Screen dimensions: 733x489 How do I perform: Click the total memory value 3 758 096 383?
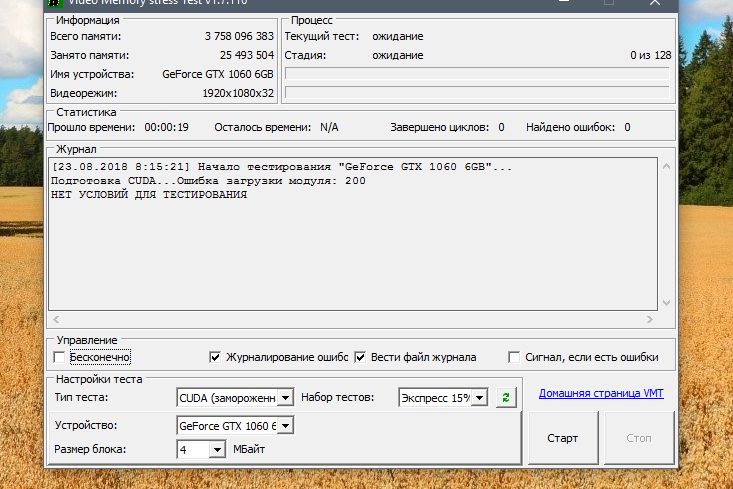point(239,36)
